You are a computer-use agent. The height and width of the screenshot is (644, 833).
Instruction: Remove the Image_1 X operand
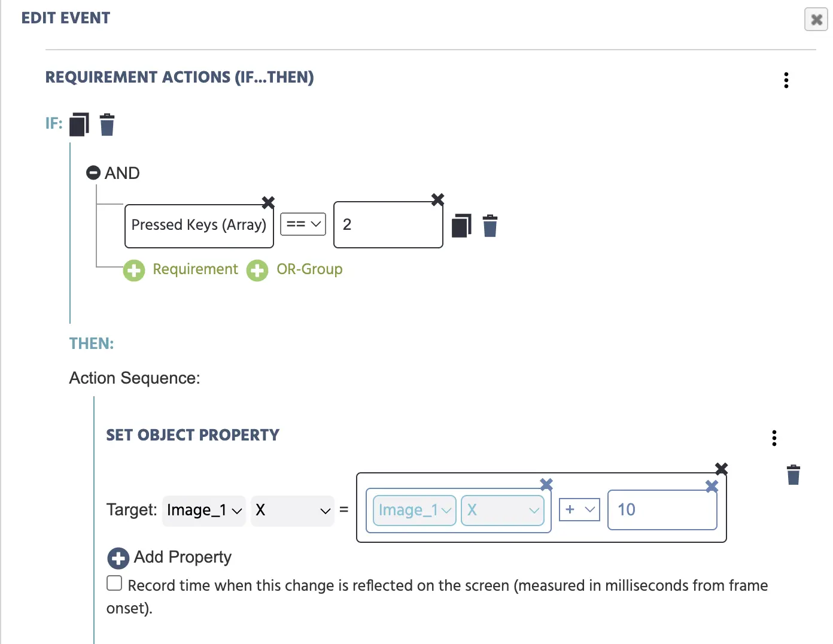click(x=546, y=484)
